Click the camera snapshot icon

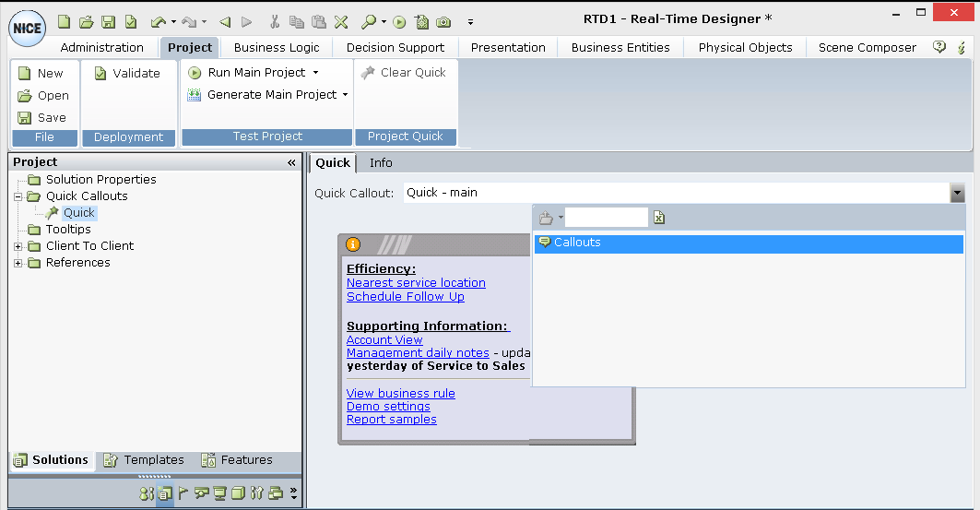443,21
